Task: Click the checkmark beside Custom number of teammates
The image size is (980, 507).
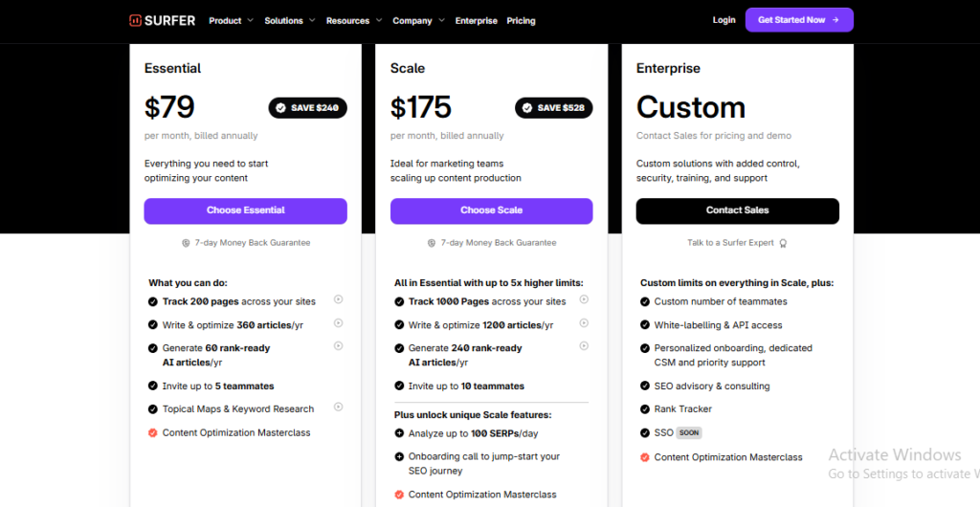Action: (645, 301)
